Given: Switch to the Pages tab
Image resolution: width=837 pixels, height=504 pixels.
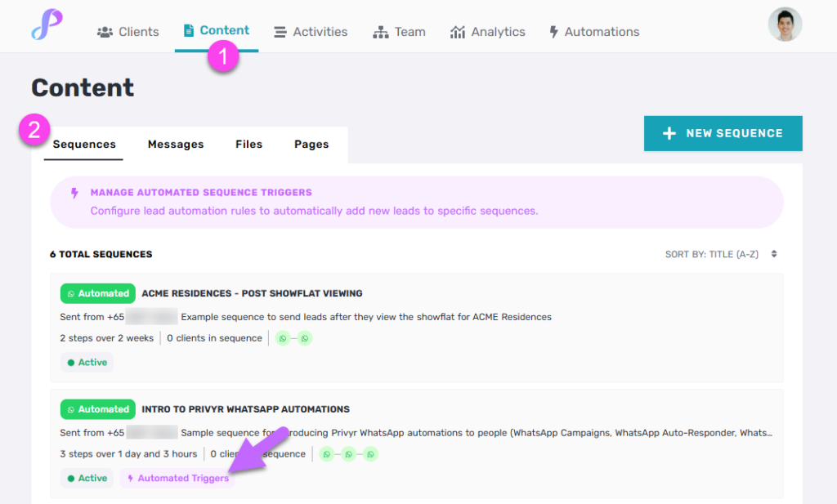Looking at the screenshot, I should (311, 145).
